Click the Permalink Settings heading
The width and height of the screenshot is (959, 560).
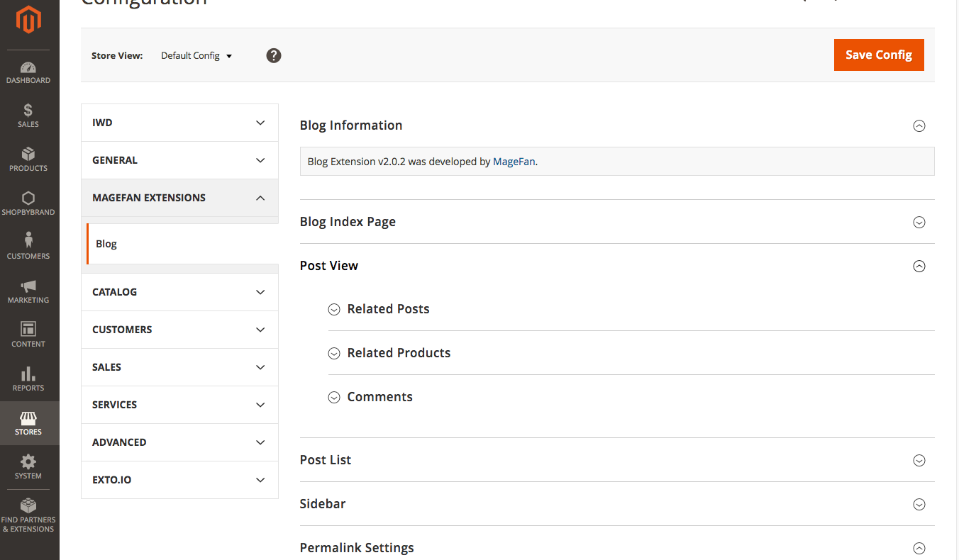tap(357, 548)
